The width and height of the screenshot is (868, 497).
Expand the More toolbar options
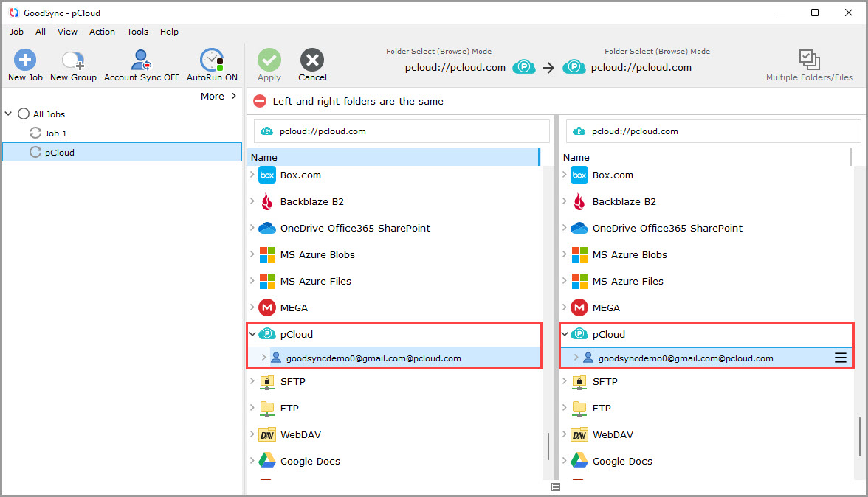[218, 96]
